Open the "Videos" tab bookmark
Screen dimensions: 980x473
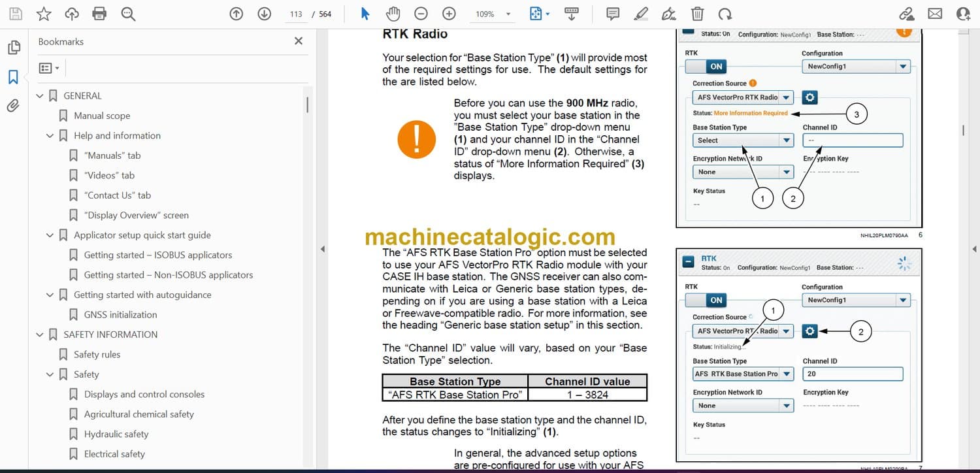click(x=109, y=175)
